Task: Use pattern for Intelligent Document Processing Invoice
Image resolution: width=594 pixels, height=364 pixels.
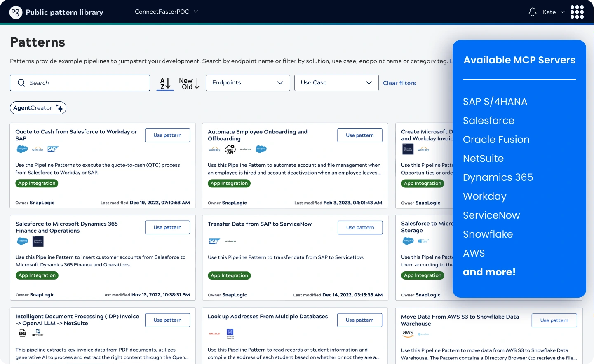Action: click(x=167, y=320)
